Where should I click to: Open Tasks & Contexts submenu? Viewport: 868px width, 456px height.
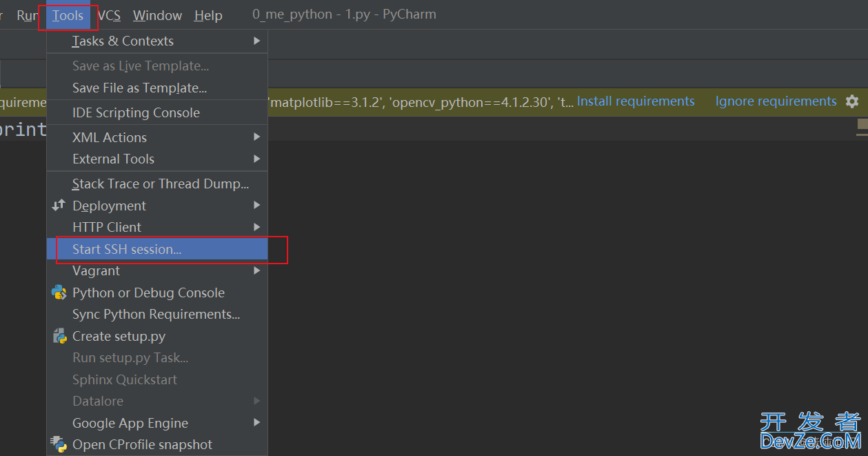coord(157,41)
